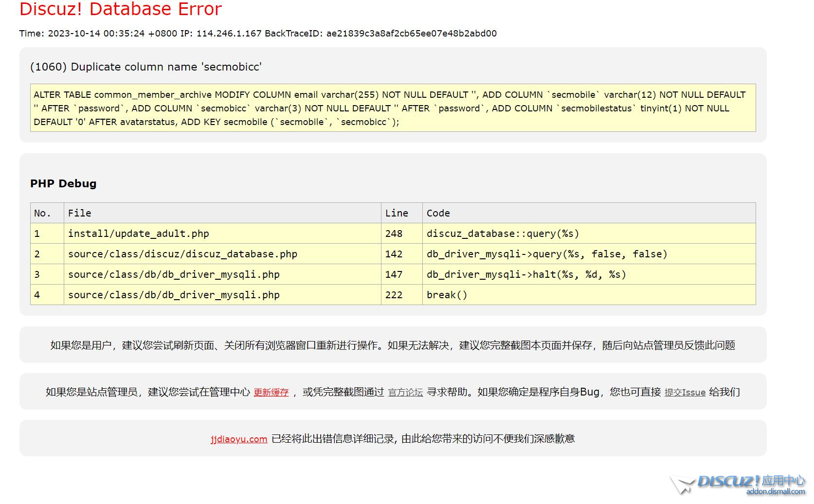Viewport: 814px width, 504px height.
Task: Select install/update_adult.php file cell
Action: click(x=222, y=234)
